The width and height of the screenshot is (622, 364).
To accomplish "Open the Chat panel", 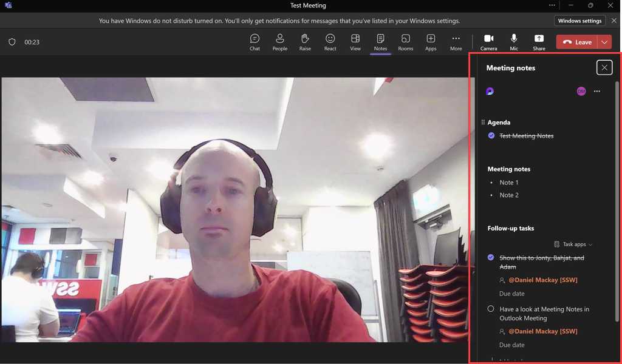I will 255,41.
